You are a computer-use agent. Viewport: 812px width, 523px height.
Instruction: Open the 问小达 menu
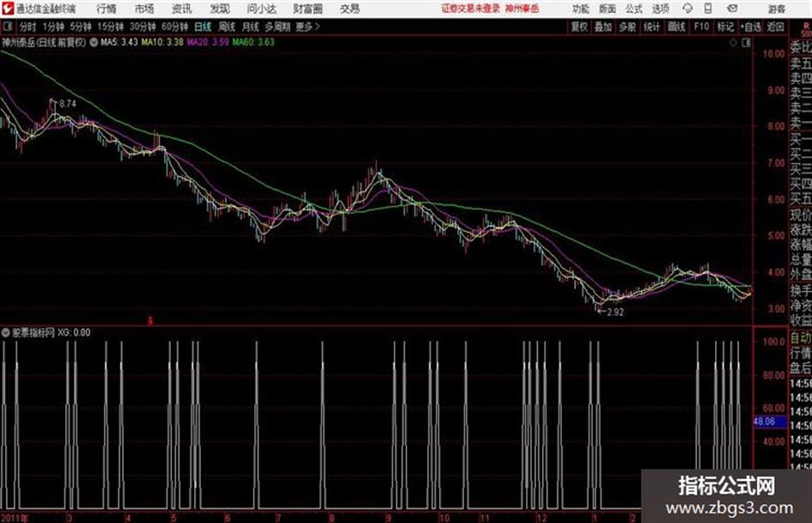[x=261, y=9]
